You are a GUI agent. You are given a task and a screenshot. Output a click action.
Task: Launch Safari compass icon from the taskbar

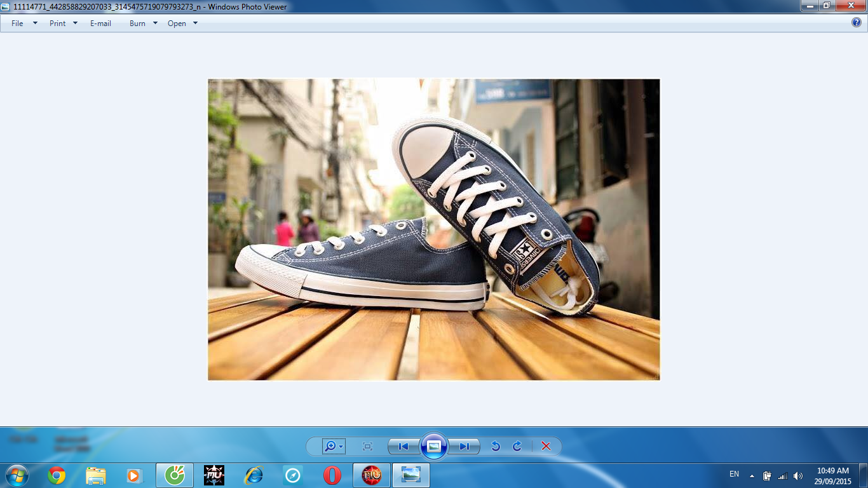tap(293, 475)
